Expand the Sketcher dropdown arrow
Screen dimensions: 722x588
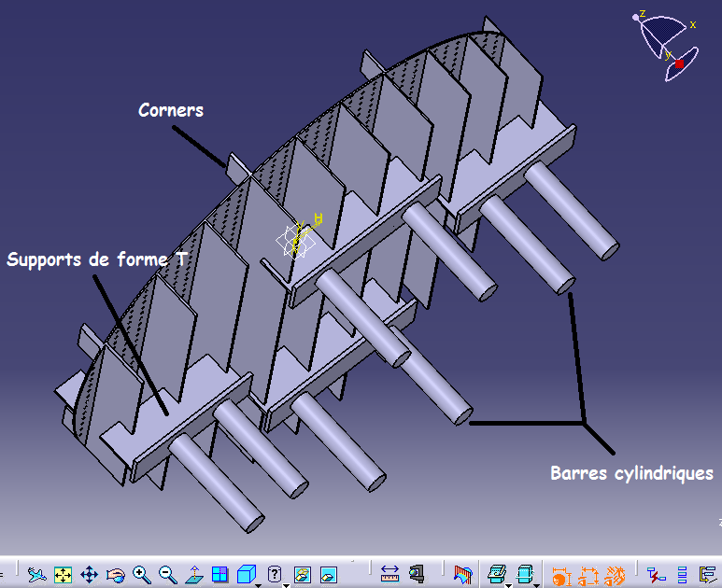508,585
